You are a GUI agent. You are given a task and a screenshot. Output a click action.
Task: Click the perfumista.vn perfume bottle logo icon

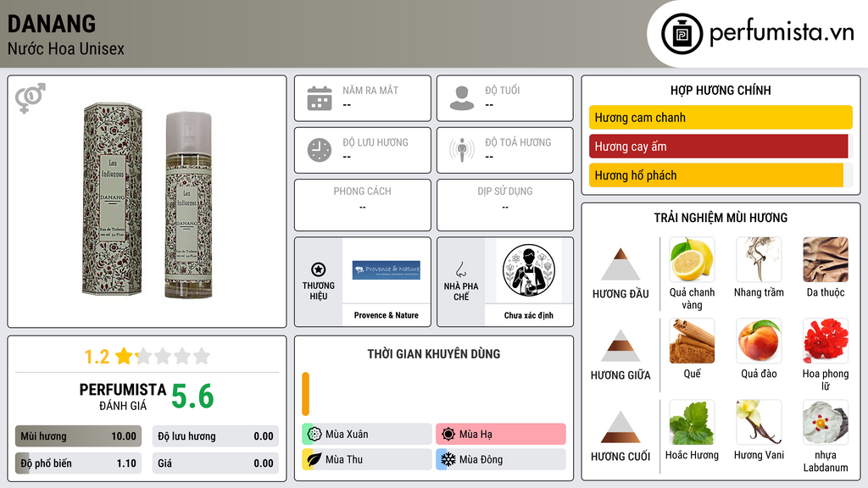click(x=682, y=34)
